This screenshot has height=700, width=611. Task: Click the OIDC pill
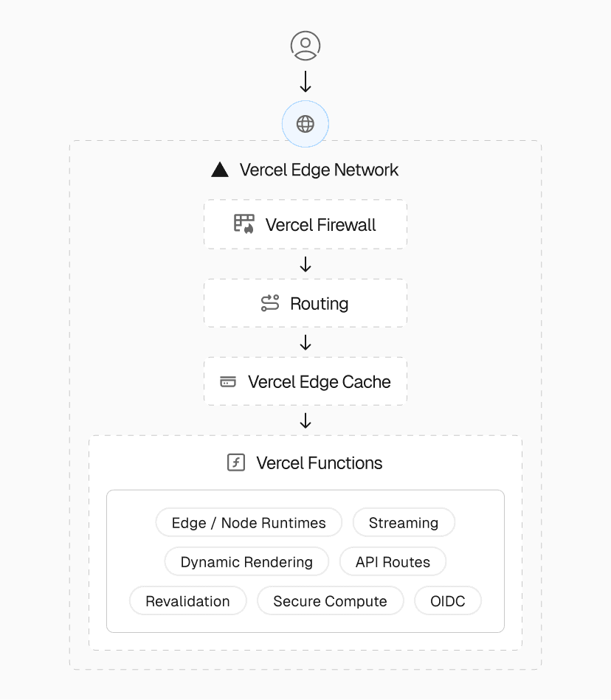[448, 601]
